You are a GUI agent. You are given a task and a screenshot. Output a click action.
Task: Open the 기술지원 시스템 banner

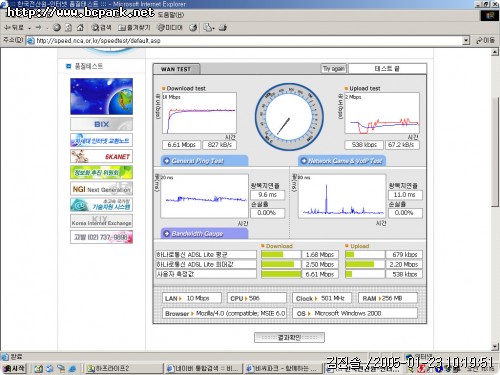tap(101, 205)
